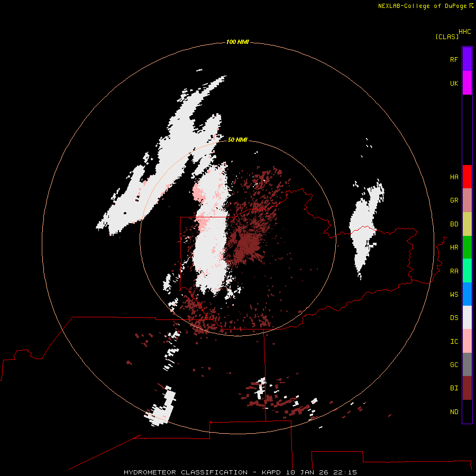The image size is (476, 476).
Task: Select the GR legend color block
Action: (x=467, y=200)
